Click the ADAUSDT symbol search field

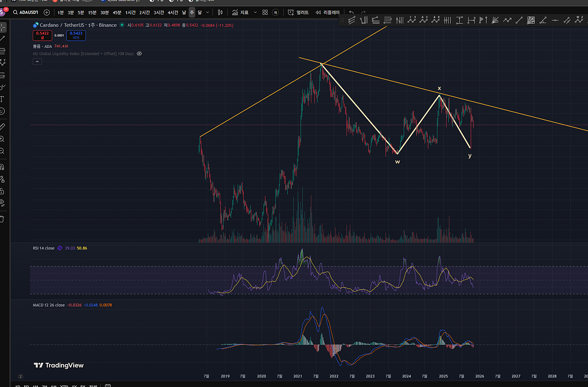click(x=26, y=13)
